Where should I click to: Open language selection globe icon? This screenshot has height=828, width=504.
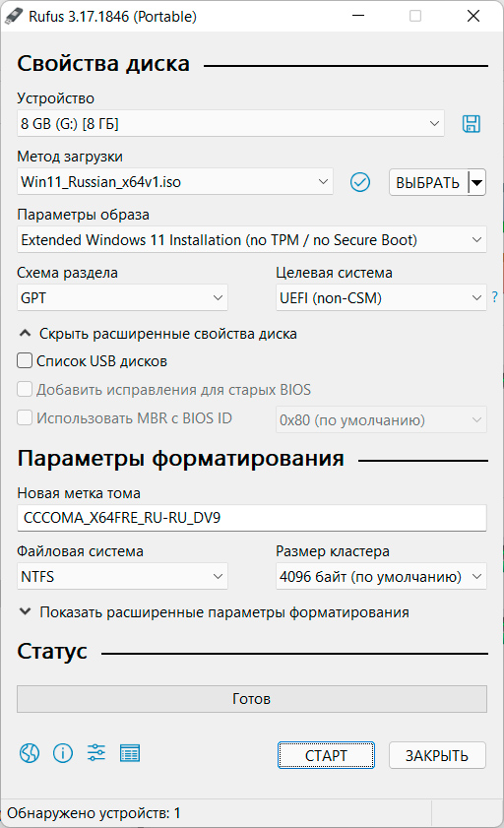pos(30,753)
